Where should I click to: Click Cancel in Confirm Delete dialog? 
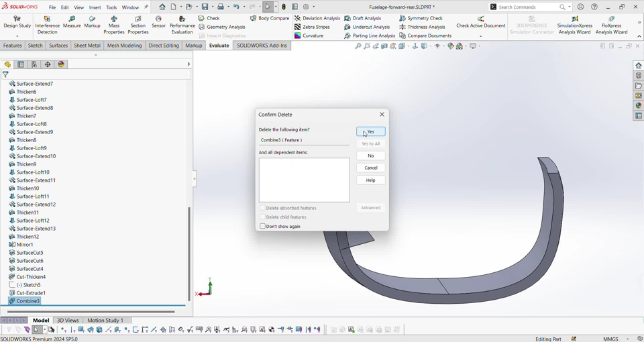pos(371,168)
